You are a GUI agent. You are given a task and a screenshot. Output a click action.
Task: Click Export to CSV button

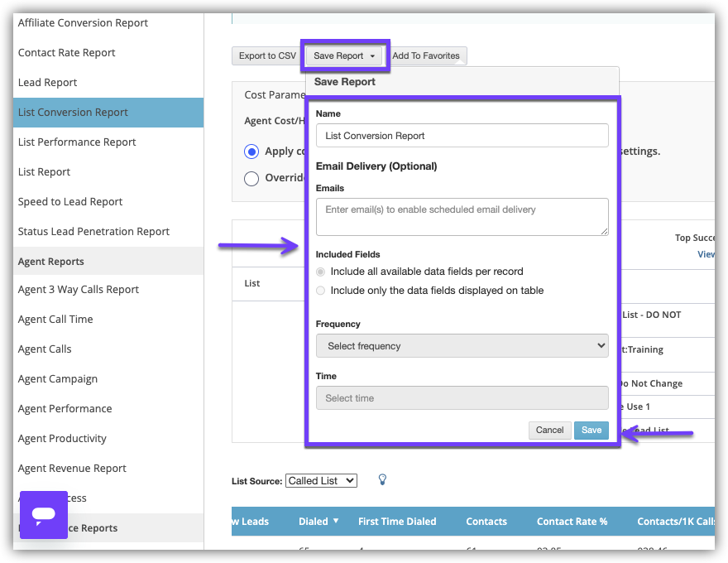tap(267, 55)
